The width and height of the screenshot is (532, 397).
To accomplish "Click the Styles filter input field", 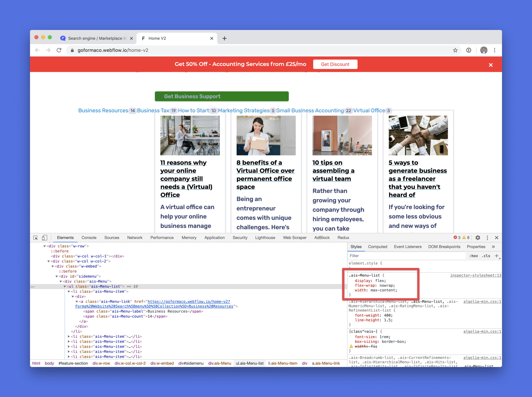I will [x=407, y=256].
